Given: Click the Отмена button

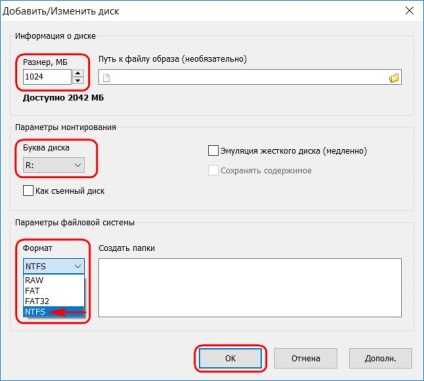Looking at the screenshot, I should tap(306, 358).
